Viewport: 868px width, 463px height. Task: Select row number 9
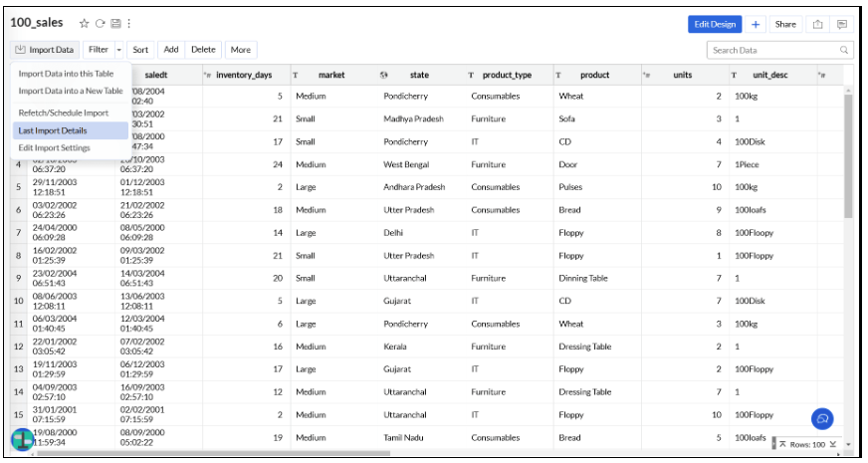click(18, 278)
